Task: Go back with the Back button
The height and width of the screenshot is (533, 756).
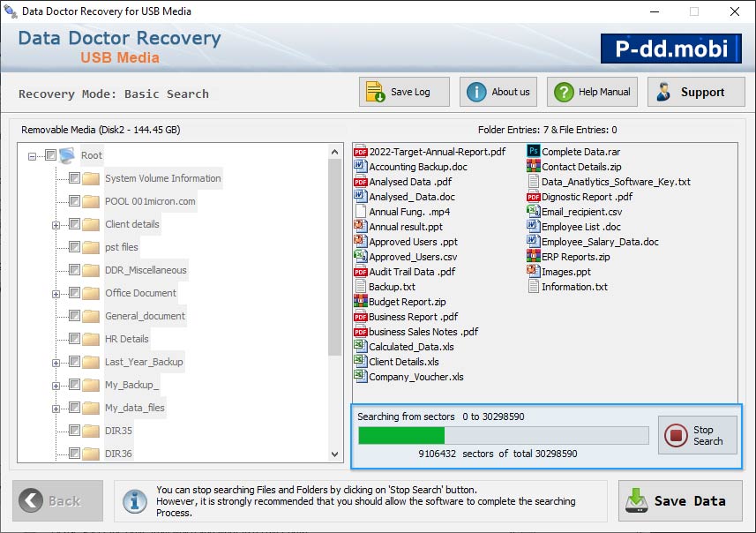Action: tap(58, 500)
